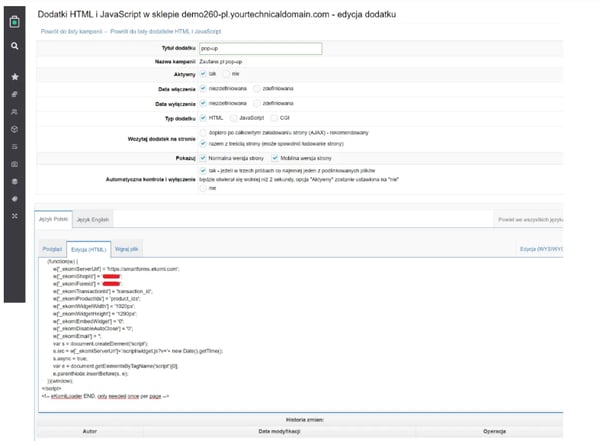This screenshot has height=441, width=600.
Task: Click the Tytuł dodatku text field
Action: coord(260,48)
